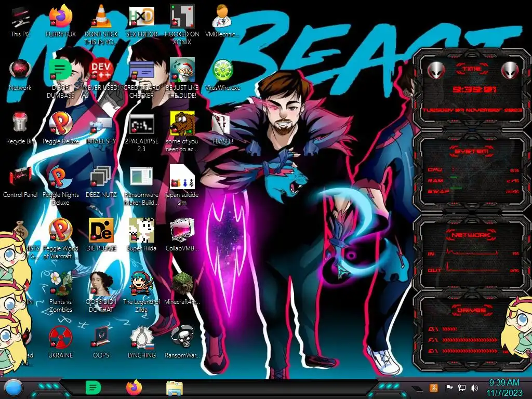Click the taskbar clock showing 9:39 AM
532x399 pixels.
point(504,388)
